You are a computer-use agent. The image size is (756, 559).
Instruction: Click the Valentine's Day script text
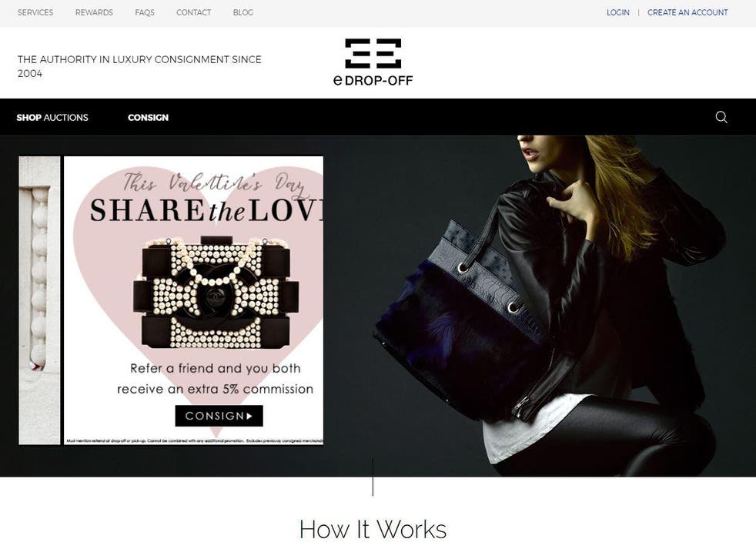coord(215,184)
